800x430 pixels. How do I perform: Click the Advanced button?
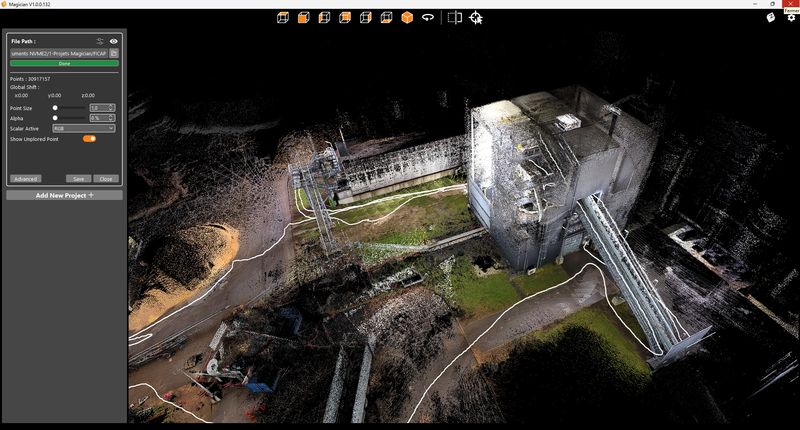26,179
